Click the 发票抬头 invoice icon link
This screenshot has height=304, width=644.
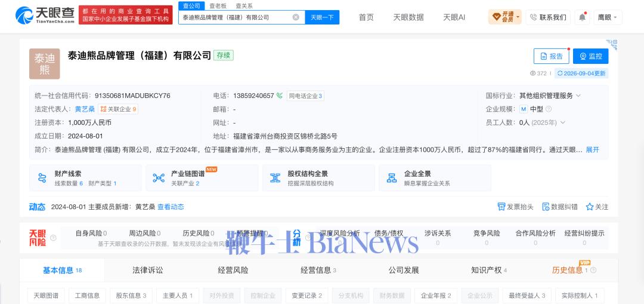pos(515,207)
